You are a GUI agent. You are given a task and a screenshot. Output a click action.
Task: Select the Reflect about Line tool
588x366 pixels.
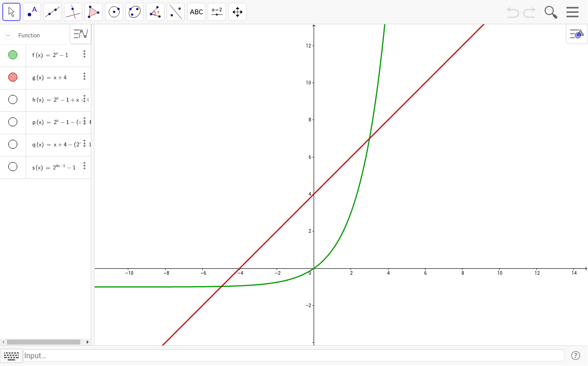pos(176,12)
